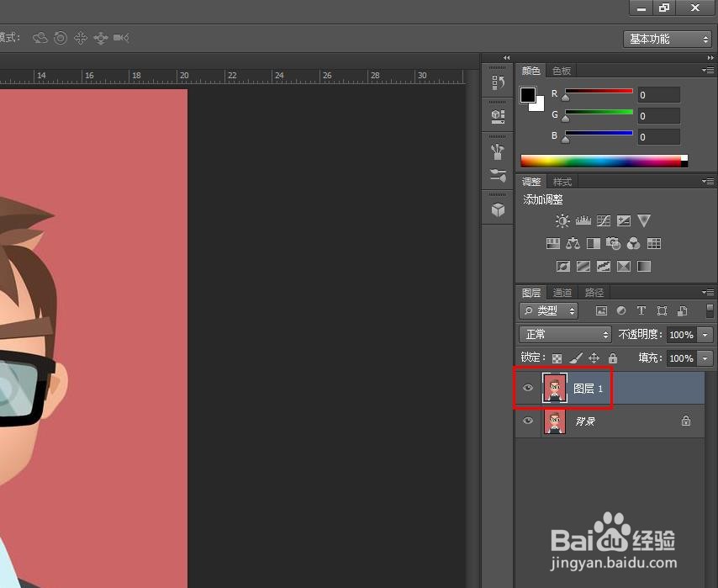Click the 背景 layer lock icon

coord(685,421)
